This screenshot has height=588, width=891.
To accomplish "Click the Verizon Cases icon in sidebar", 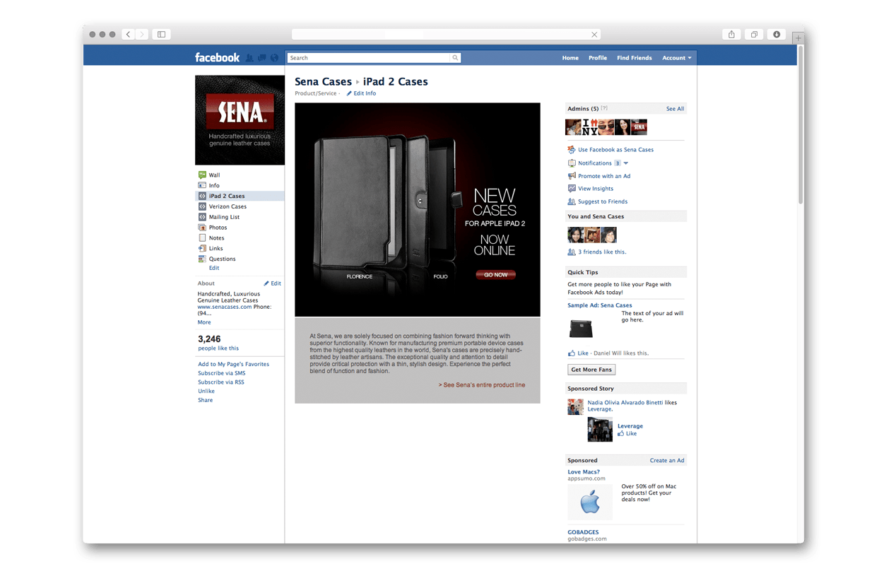I will pyautogui.click(x=202, y=206).
